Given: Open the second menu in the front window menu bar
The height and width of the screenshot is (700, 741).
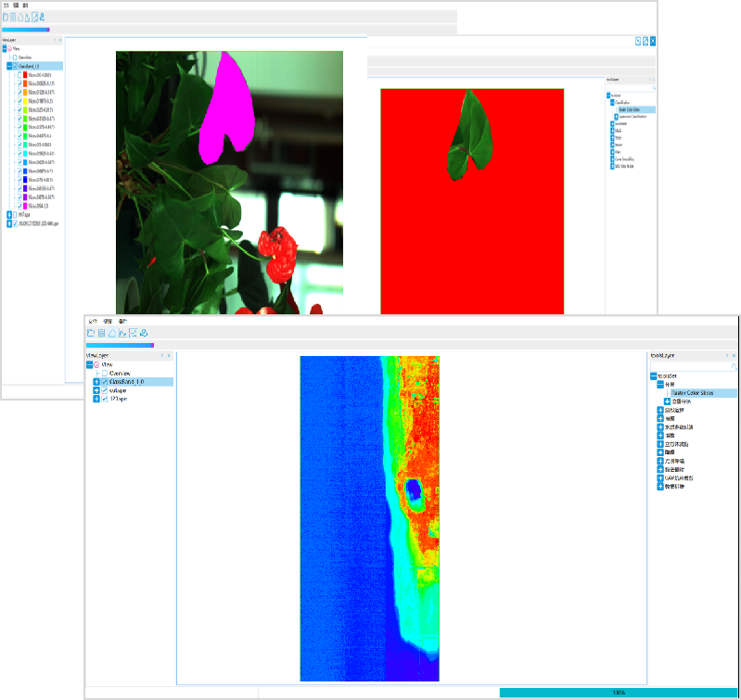Looking at the screenshot, I should [107, 320].
